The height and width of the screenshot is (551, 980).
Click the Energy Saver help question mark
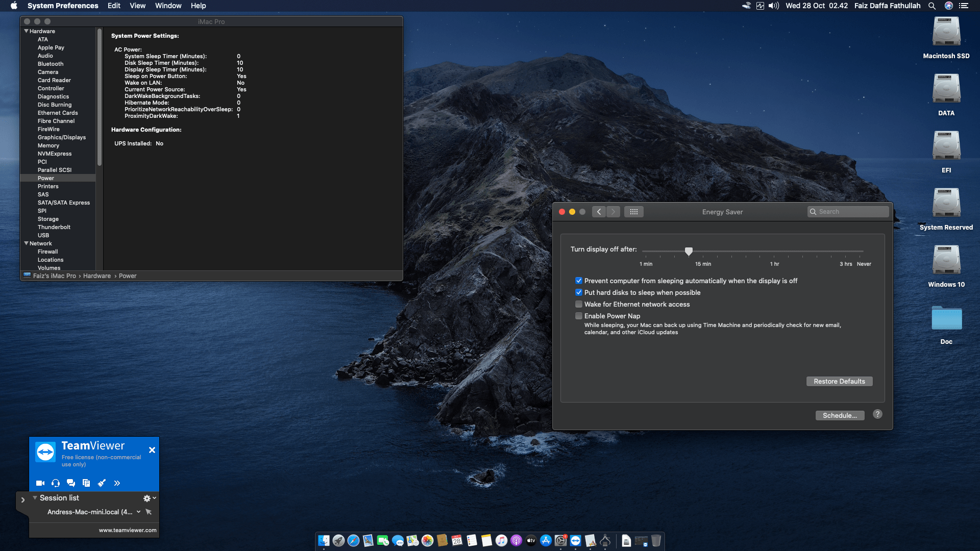click(877, 414)
